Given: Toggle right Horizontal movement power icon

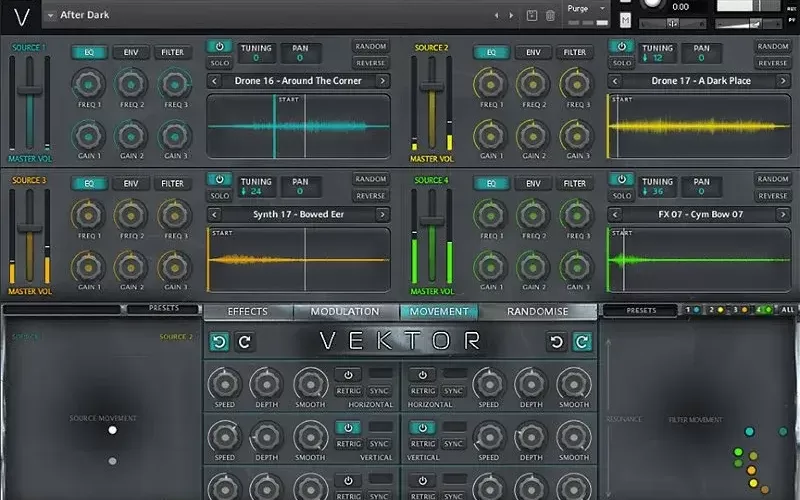Looking at the screenshot, I should 422,374.
